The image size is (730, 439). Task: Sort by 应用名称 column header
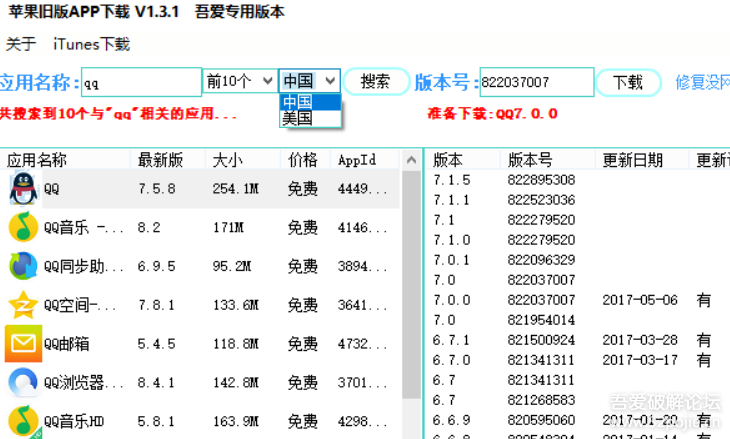click(65, 160)
